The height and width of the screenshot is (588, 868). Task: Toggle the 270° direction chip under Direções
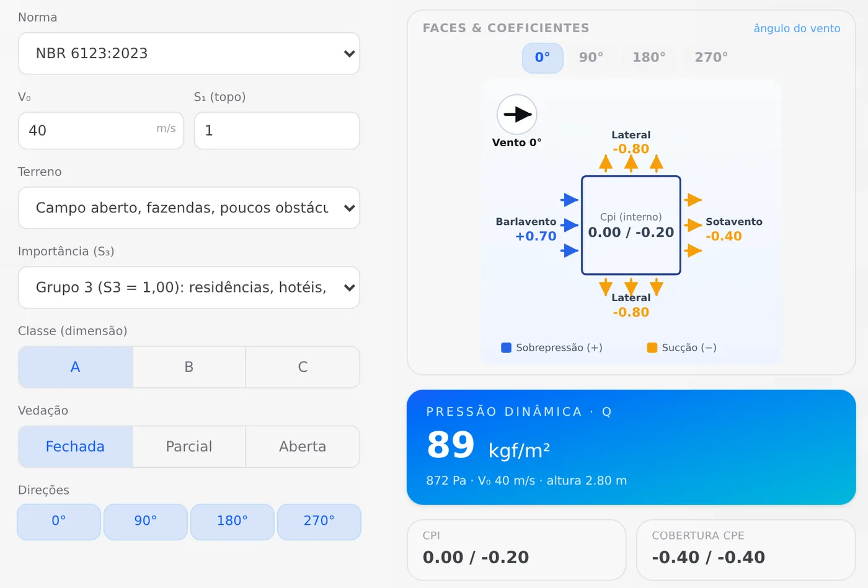pyautogui.click(x=319, y=522)
